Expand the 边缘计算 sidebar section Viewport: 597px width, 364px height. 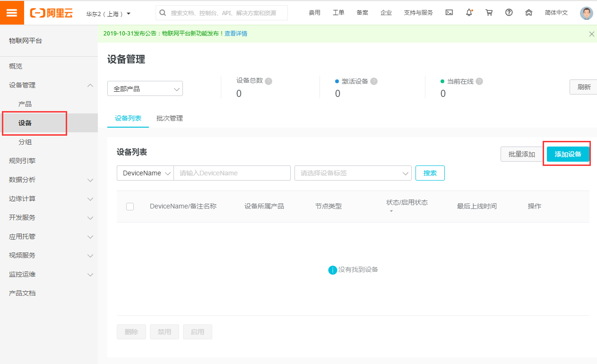(x=90, y=199)
